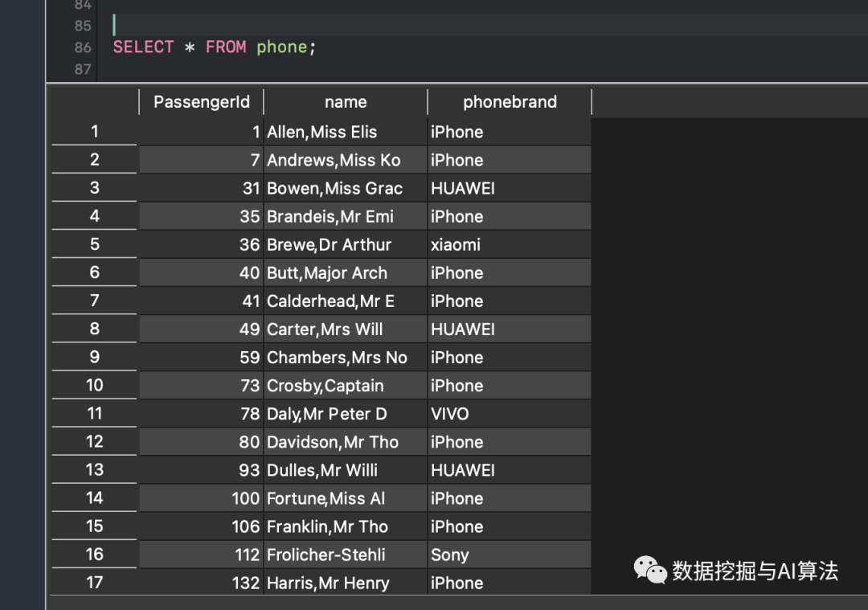The width and height of the screenshot is (868, 610).
Task: Select the phonebrand column header
Action: 510,102
